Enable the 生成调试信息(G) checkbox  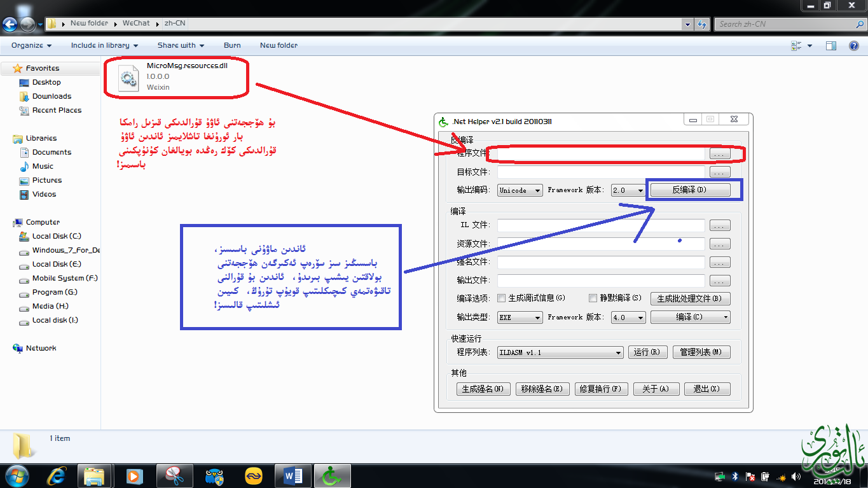502,298
